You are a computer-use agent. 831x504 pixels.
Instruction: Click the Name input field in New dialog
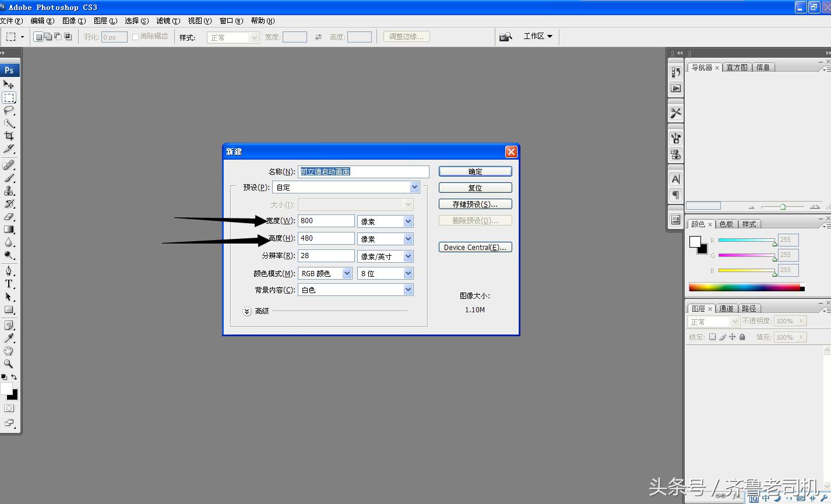364,172
